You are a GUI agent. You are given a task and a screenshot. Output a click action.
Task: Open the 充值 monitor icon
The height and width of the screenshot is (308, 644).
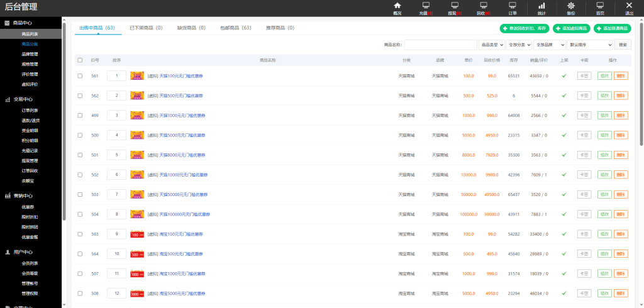pos(426,5)
